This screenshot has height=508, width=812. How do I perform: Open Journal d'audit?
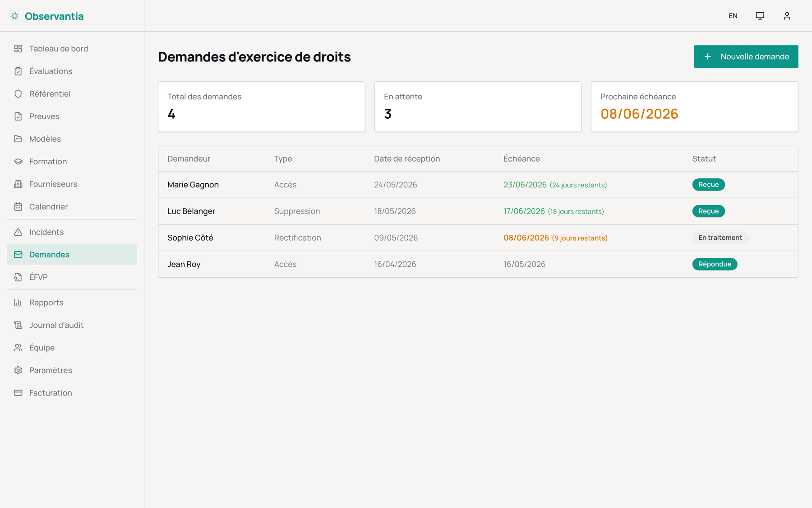click(x=72, y=325)
